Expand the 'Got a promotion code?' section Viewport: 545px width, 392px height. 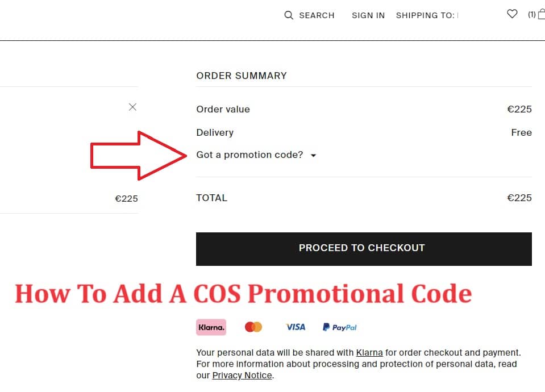(x=248, y=155)
